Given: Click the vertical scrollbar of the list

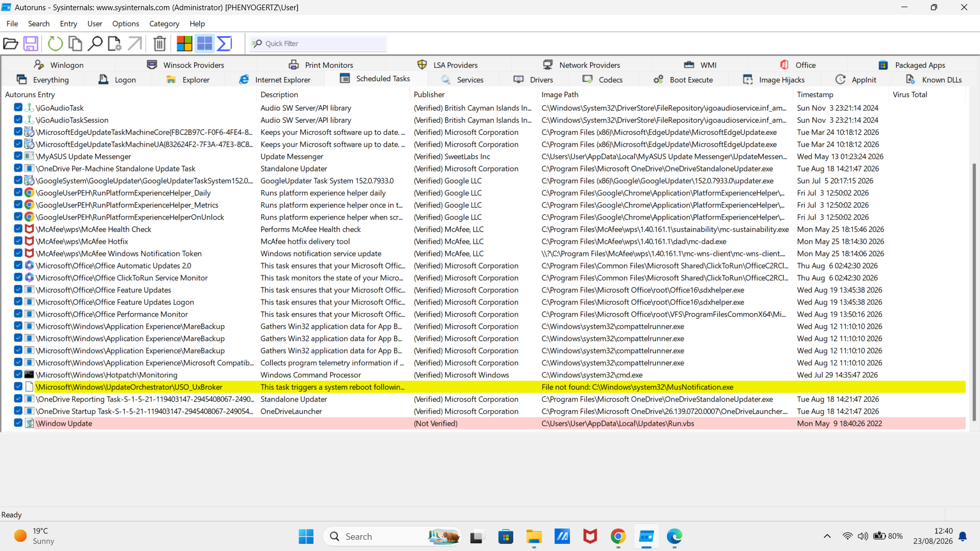Looking at the screenshot, I should coord(974,292).
